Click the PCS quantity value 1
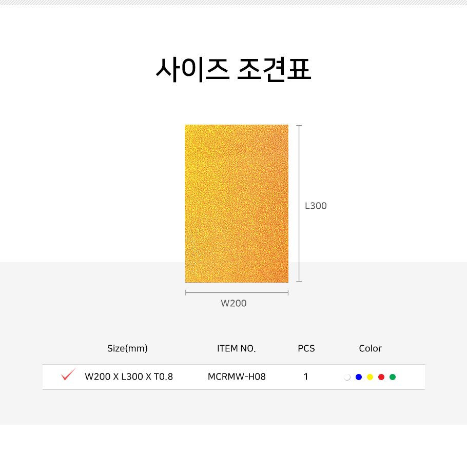 [306, 377]
